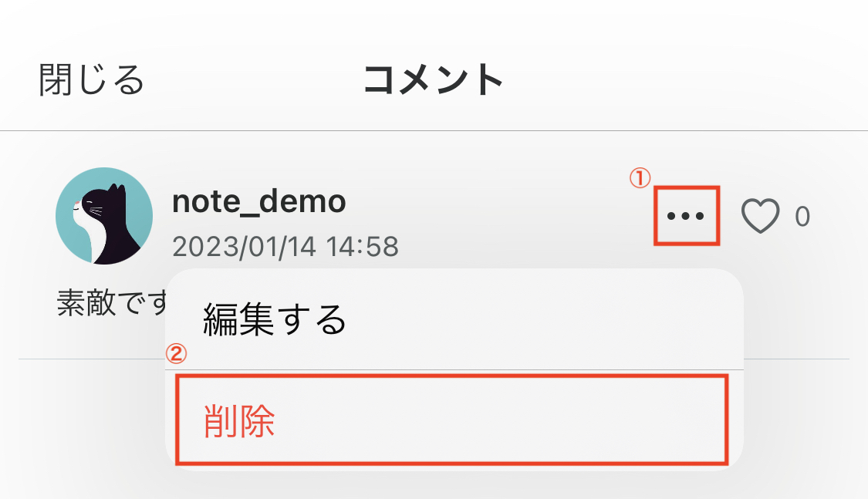Tap the circled number 1 annotation marker
This screenshot has width=868, height=499.
(640, 179)
